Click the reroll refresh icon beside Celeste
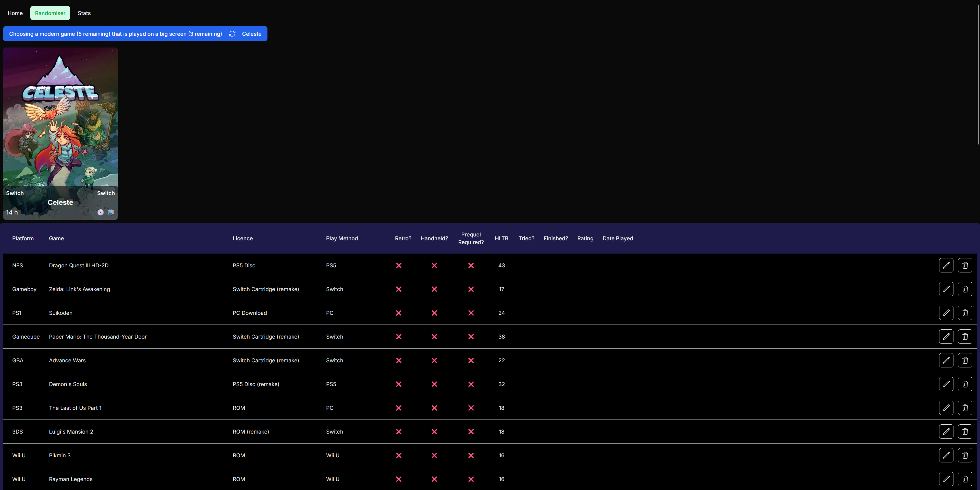The image size is (980, 490). click(232, 34)
